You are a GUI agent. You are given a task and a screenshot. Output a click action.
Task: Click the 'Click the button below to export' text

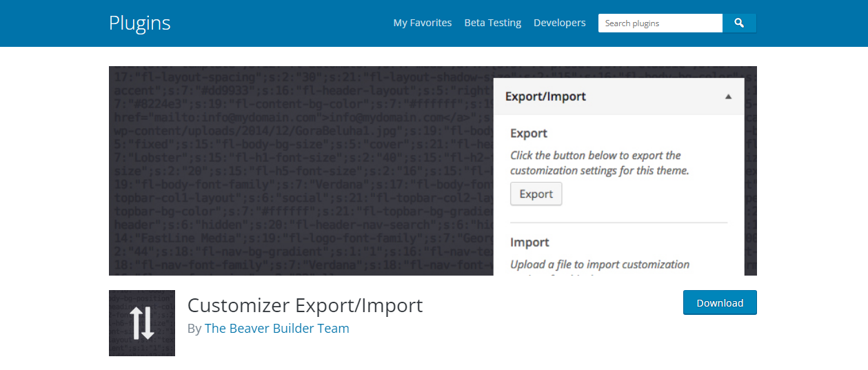599,163
